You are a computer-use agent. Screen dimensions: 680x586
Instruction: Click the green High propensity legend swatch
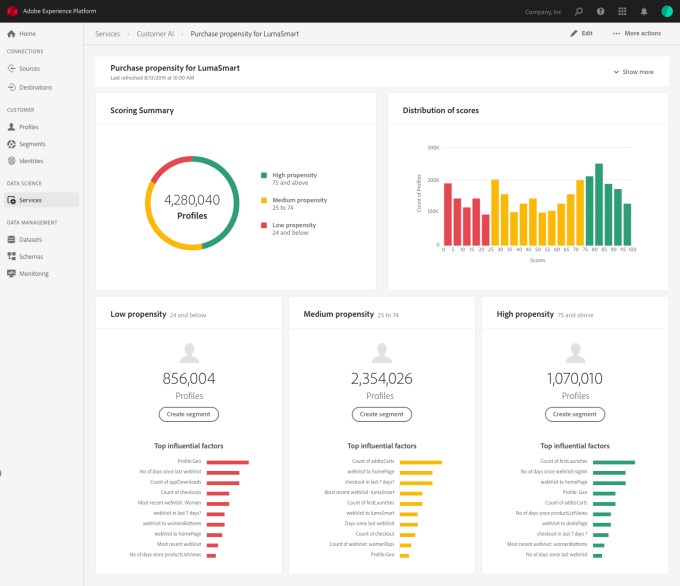coord(263,173)
